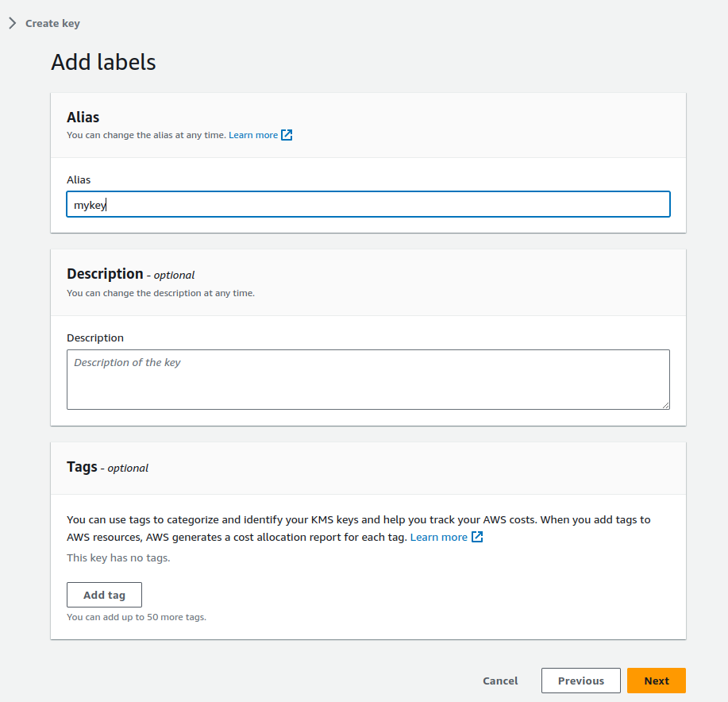Open the Learn more link in Tags section
This screenshot has width=728, height=702.
[x=439, y=537]
